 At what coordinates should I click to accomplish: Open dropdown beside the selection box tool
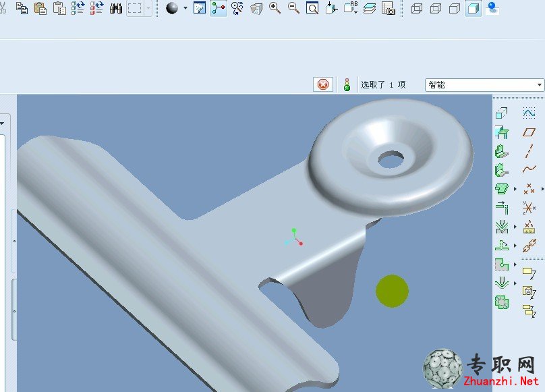tap(148, 8)
